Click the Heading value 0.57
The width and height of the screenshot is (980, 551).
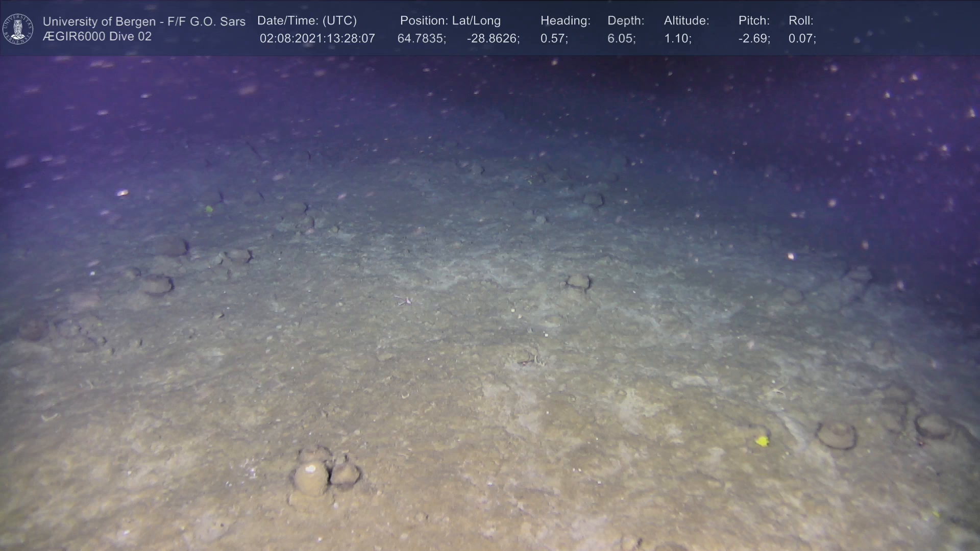pyautogui.click(x=554, y=39)
